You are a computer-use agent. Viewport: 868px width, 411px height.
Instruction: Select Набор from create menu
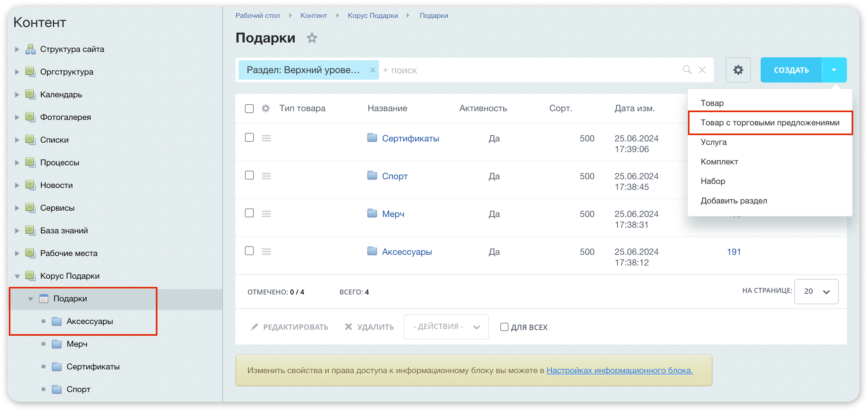pyautogui.click(x=713, y=181)
